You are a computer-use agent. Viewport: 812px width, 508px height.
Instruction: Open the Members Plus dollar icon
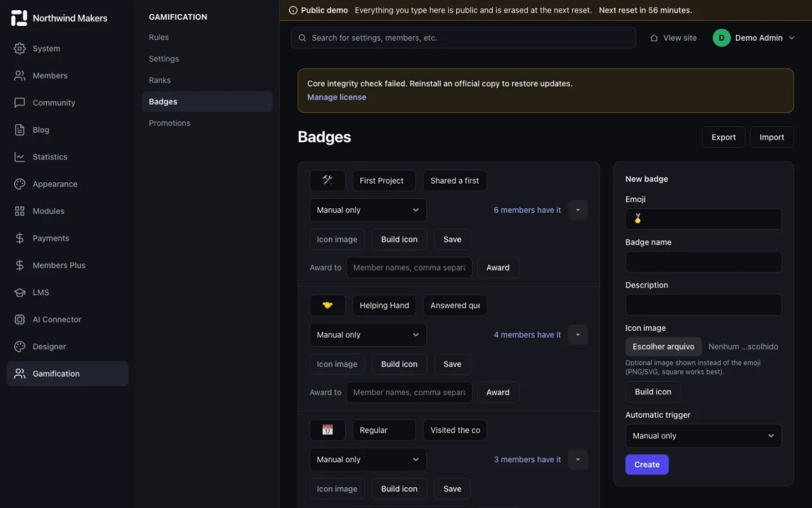(x=20, y=265)
